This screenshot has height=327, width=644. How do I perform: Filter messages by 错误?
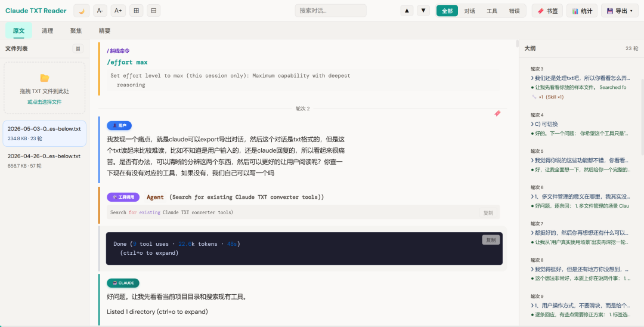pos(514,11)
